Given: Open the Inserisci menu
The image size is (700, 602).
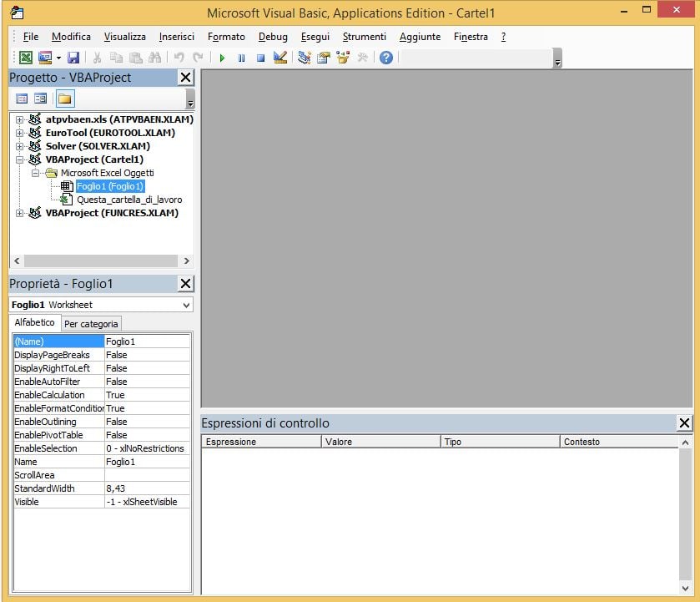Looking at the screenshot, I should 176,37.
